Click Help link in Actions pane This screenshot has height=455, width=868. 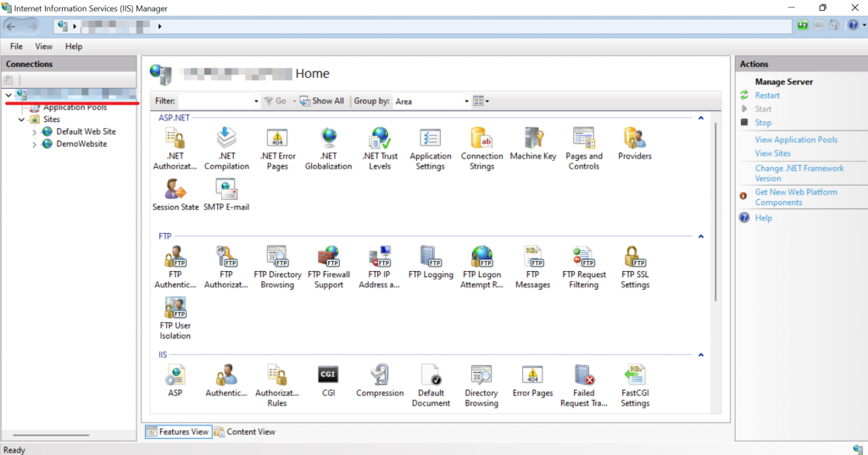[x=764, y=218]
